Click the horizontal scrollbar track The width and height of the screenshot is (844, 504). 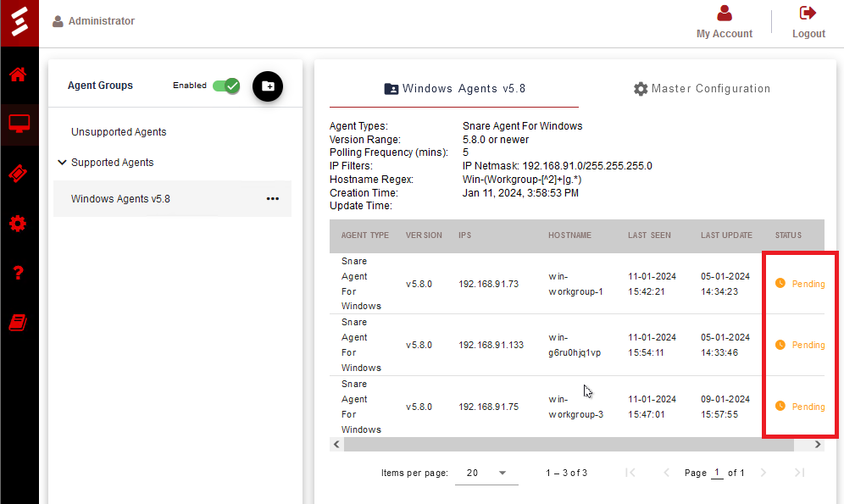(x=569, y=445)
